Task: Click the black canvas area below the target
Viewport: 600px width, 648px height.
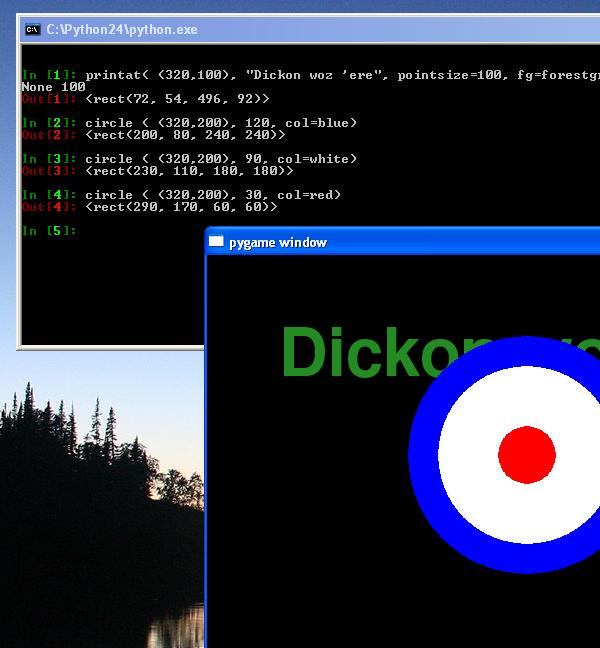Action: point(400,610)
